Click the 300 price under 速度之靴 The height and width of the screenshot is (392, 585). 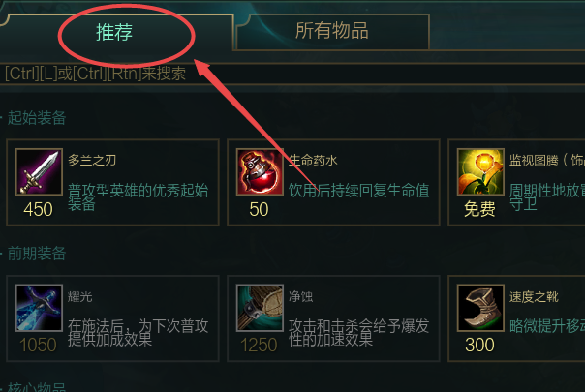(x=479, y=345)
